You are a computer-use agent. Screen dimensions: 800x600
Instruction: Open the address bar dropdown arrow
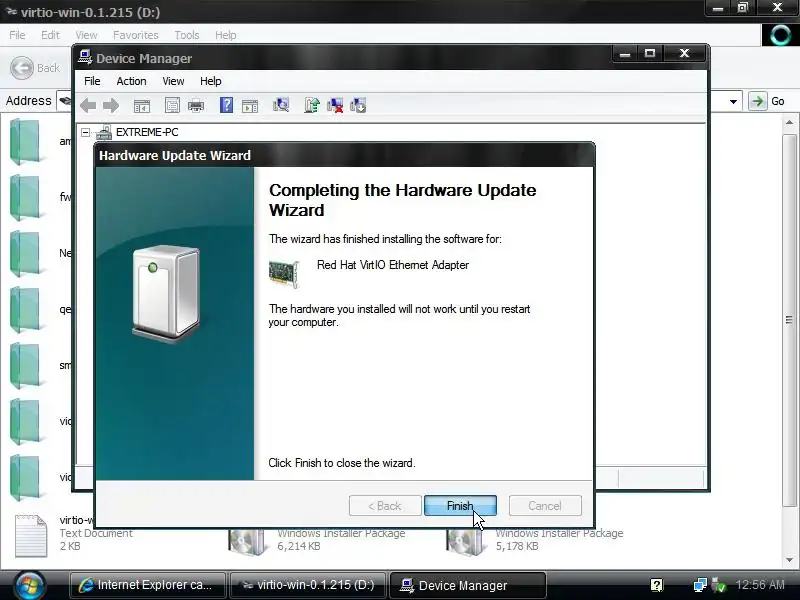[733, 102]
